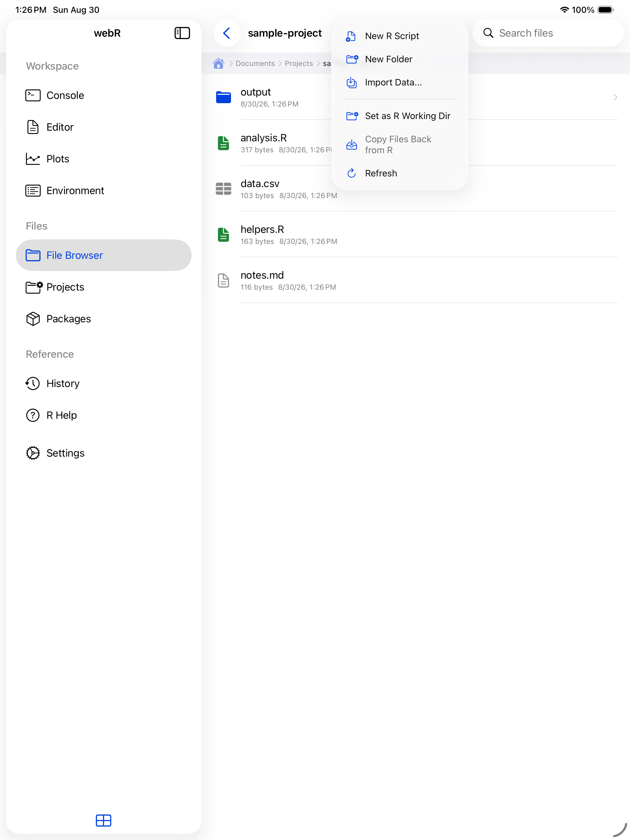The image size is (630, 840).
Task: Click the New R Script icon in menu
Action: [x=351, y=36]
